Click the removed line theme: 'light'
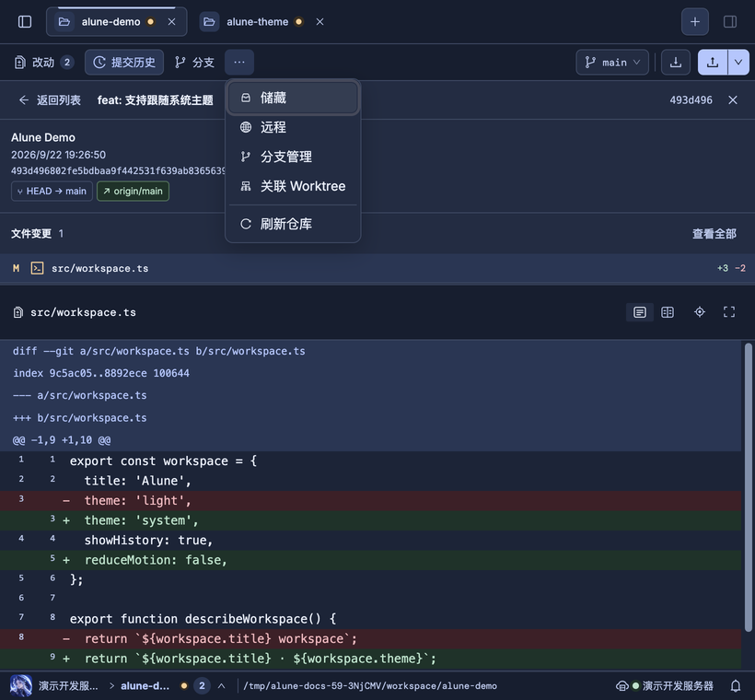Image resolution: width=755 pixels, height=700 pixels. pyautogui.click(x=371, y=500)
